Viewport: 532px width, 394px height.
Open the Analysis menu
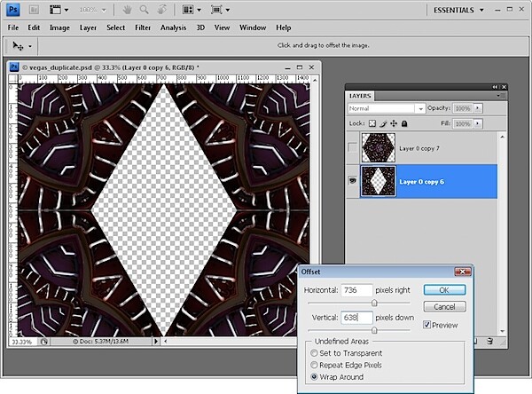click(174, 28)
